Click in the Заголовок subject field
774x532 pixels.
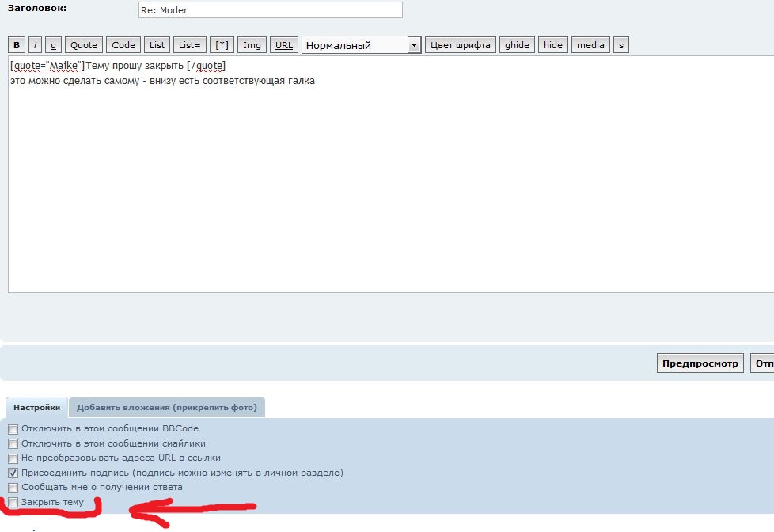pos(270,10)
